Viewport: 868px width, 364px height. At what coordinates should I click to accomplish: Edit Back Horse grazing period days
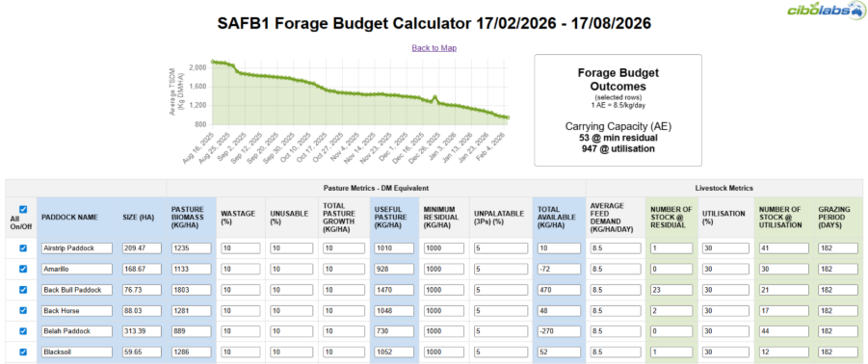(x=838, y=310)
